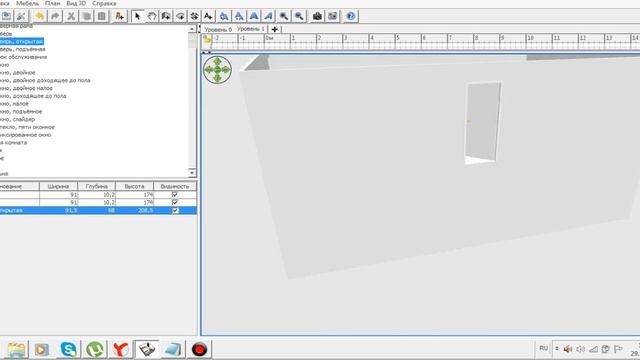This screenshot has width=640, height=360.
Task: Open Yandex browser from the taskbar
Action: coord(121,349)
